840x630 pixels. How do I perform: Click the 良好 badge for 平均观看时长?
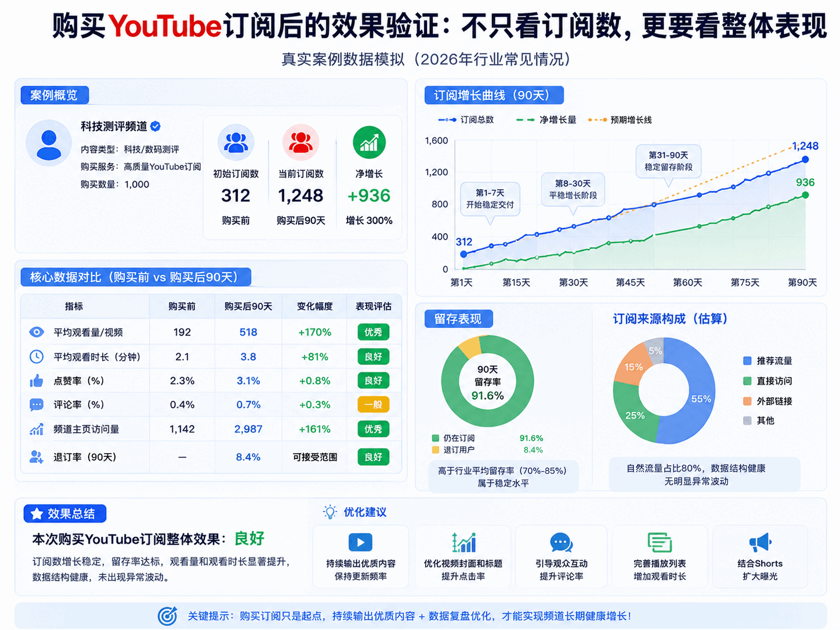pos(373,357)
